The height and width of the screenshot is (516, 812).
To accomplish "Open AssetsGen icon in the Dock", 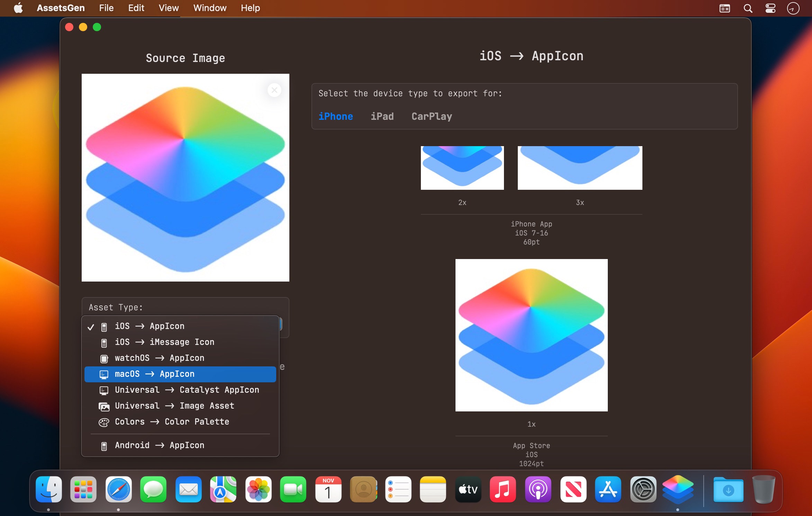I will click(x=677, y=489).
